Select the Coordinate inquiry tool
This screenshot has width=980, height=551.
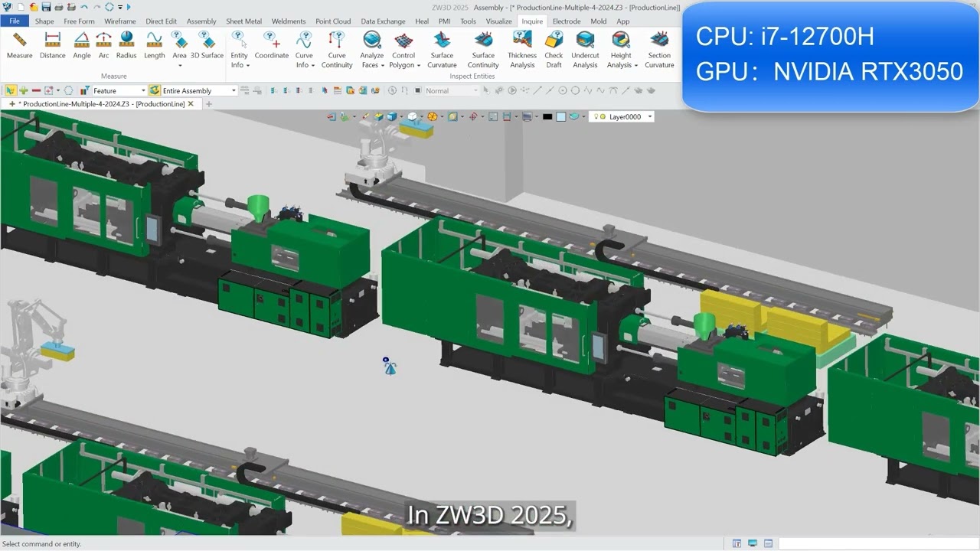pyautogui.click(x=272, y=45)
